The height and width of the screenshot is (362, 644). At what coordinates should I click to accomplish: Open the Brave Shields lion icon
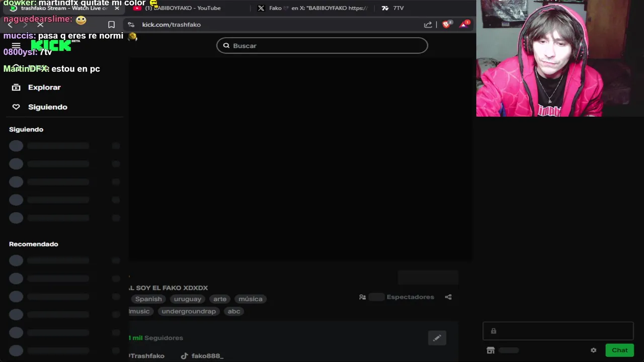tap(446, 24)
